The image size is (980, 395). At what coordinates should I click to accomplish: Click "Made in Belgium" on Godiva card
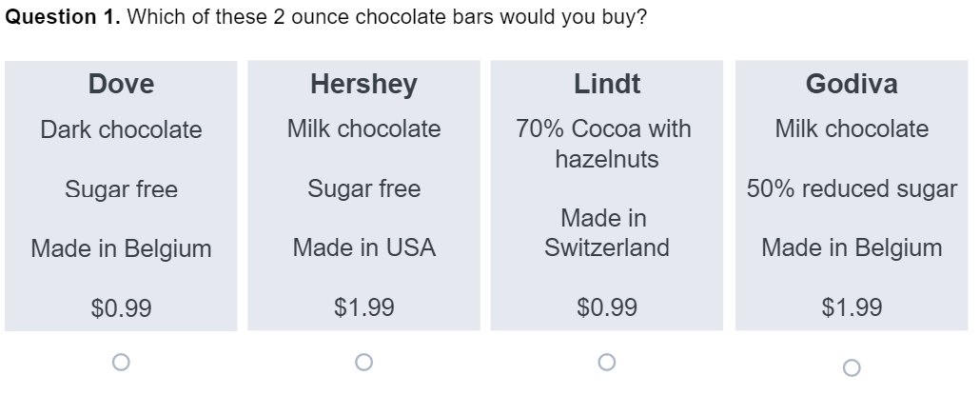(x=852, y=248)
